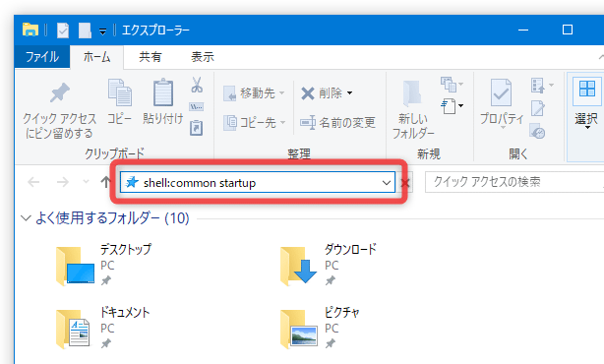Click the open icon next to properties
Screen dimensions: 604x364
pyautogui.click(x=542, y=86)
